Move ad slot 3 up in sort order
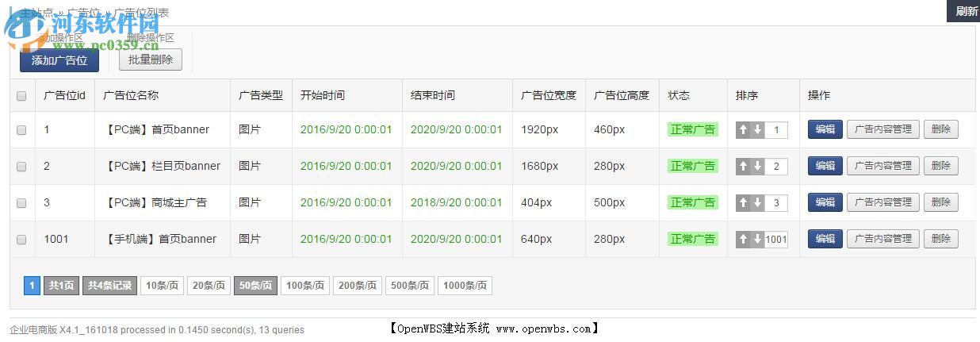 coord(743,203)
